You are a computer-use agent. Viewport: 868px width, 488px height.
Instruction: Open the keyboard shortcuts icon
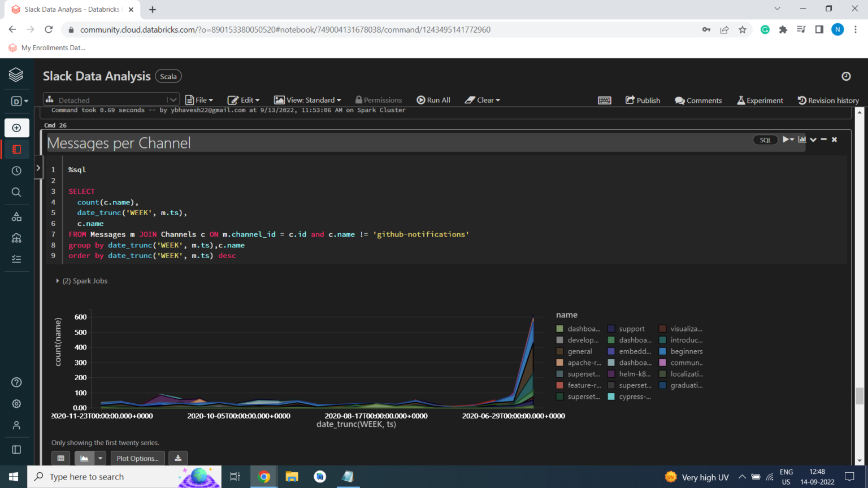604,101
